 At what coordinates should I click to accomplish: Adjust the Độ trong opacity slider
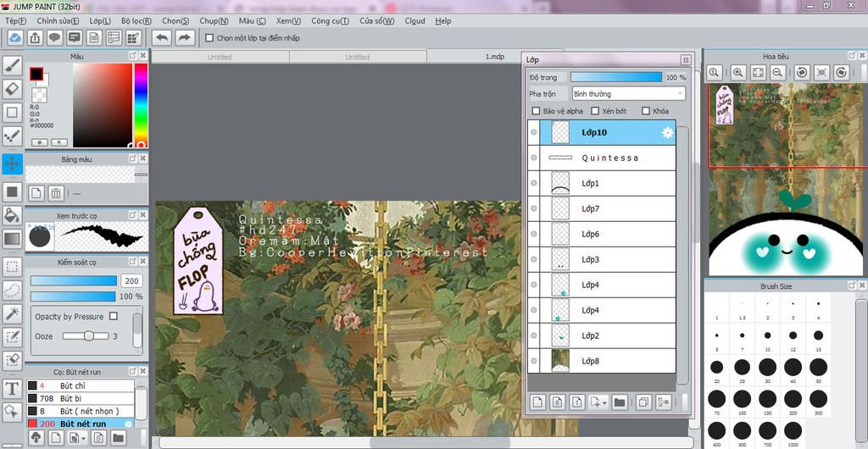(x=616, y=77)
